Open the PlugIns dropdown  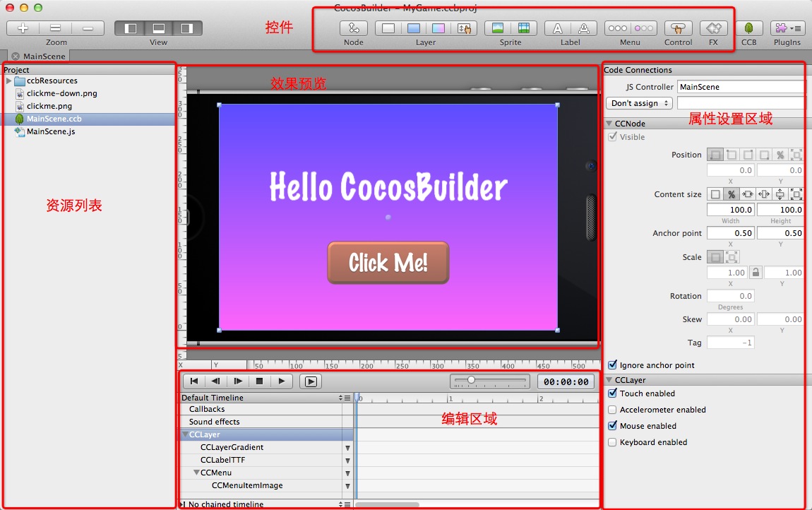(787, 28)
